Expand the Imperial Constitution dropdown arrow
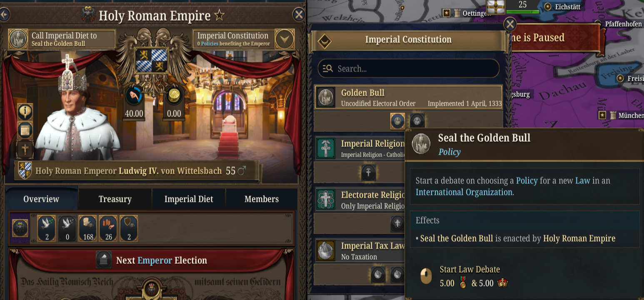The height and width of the screenshot is (300, 644). [x=285, y=40]
